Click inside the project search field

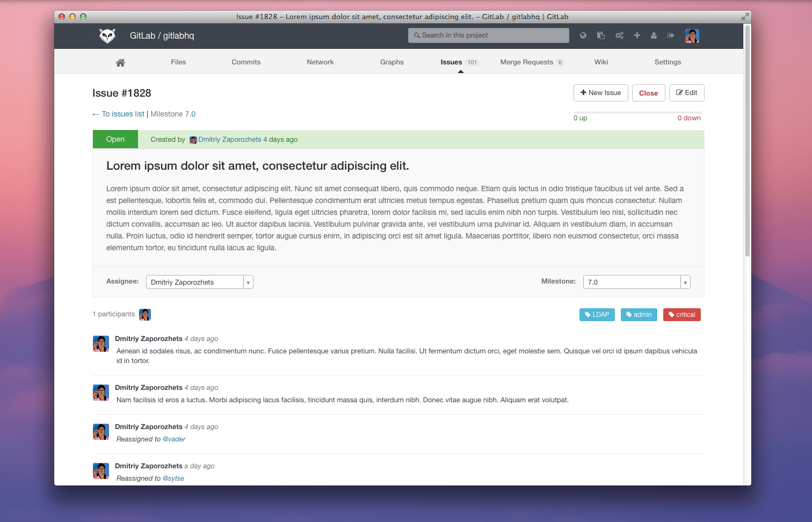coord(488,35)
